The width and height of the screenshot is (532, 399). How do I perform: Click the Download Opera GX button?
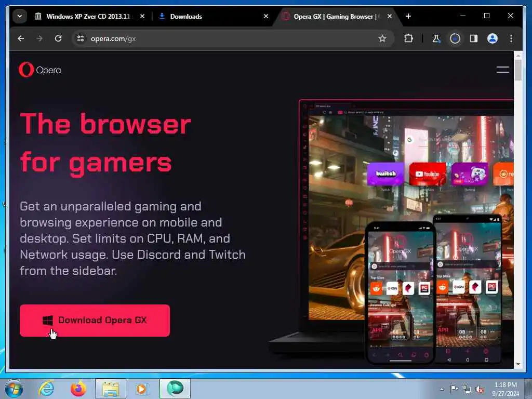point(95,320)
